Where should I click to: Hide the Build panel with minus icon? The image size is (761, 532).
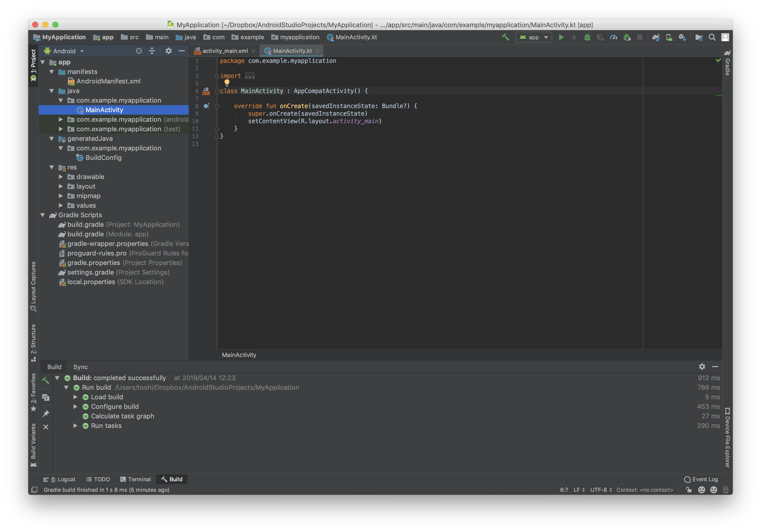pos(715,367)
